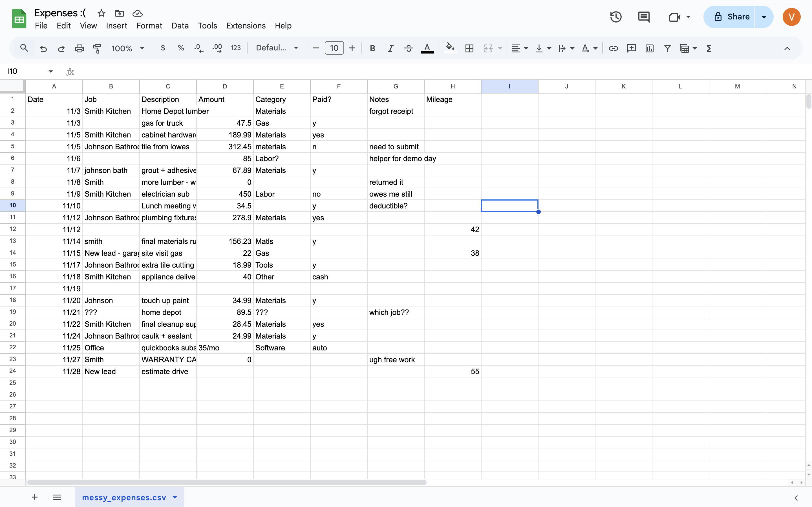Open the fill color picker
Image resolution: width=812 pixels, height=507 pixels.
pos(450,48)
